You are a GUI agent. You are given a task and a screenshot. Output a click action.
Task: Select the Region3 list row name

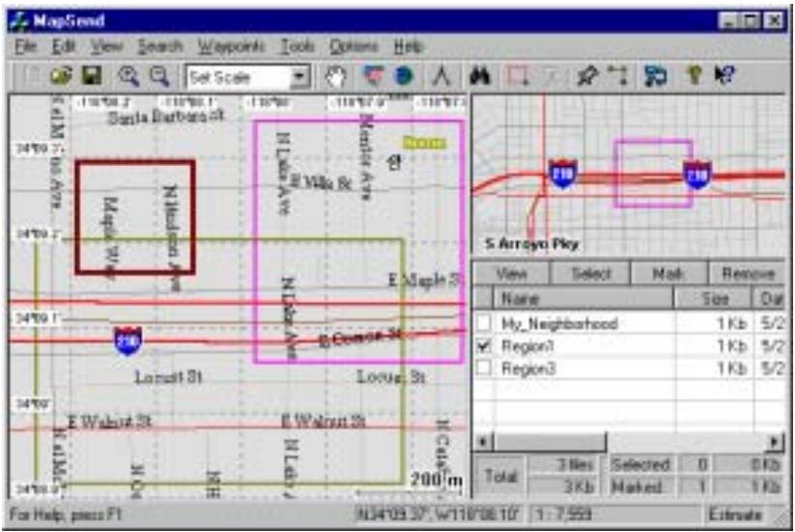(x=528, y=369)
